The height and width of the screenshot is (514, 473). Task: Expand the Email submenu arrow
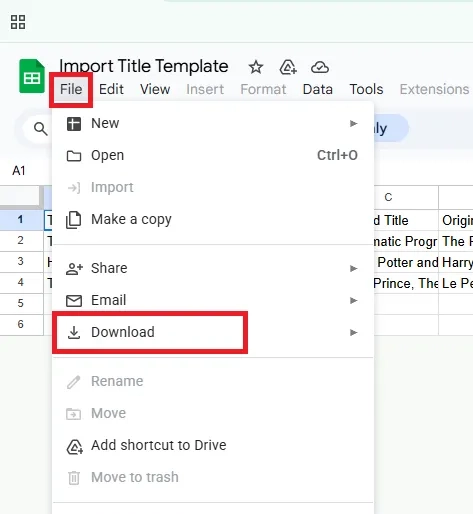[x=353, y=300]
